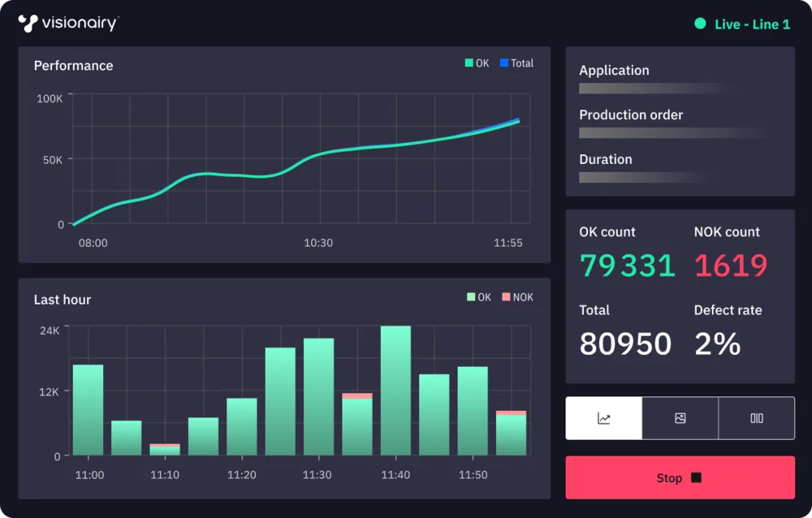The width and height of the screenshot is (812, 518).
Task: Click the OK count heading
Action: 607,232
